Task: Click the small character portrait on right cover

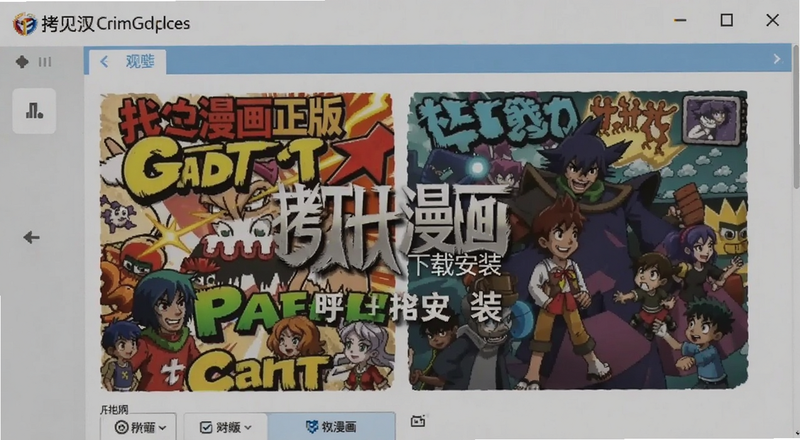Action: point(711,119)
